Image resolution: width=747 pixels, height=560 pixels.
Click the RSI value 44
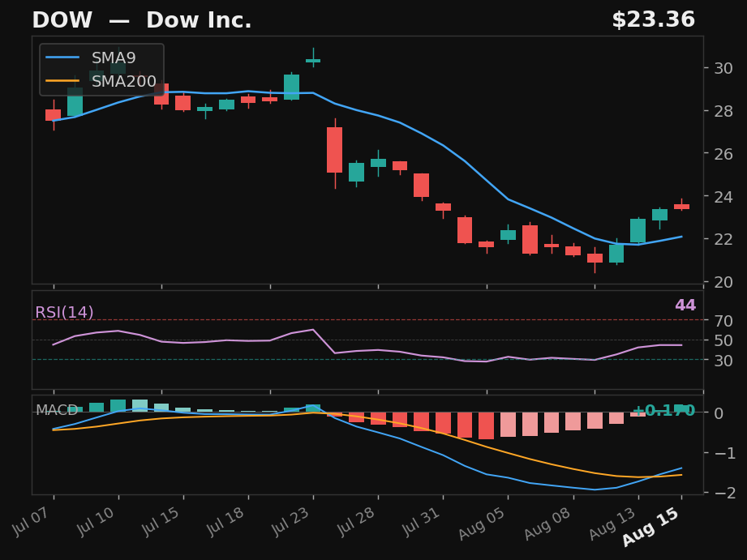tap(685, 306)
